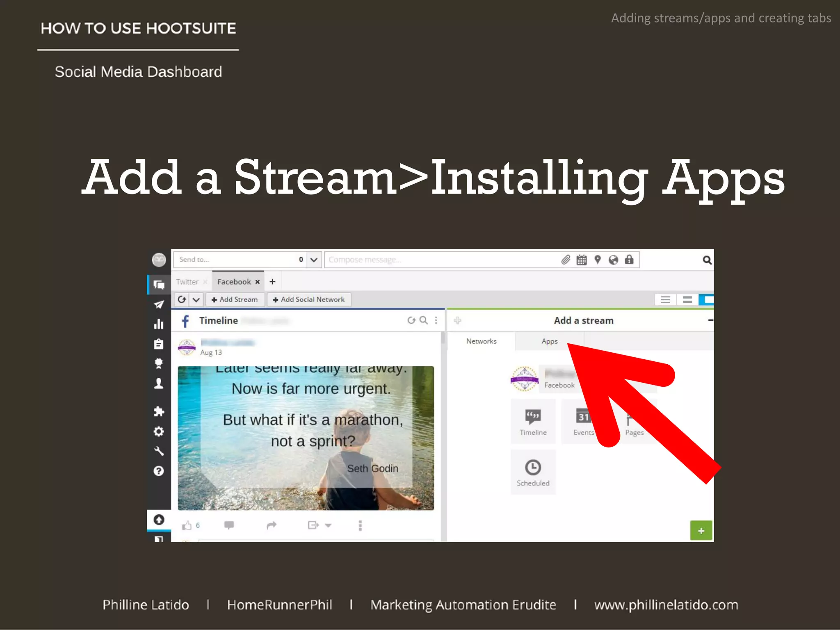This screenshot has height=630, width=840.
Task: Click the Timeline stream scrollbar
Action: [x=443, y=339]
